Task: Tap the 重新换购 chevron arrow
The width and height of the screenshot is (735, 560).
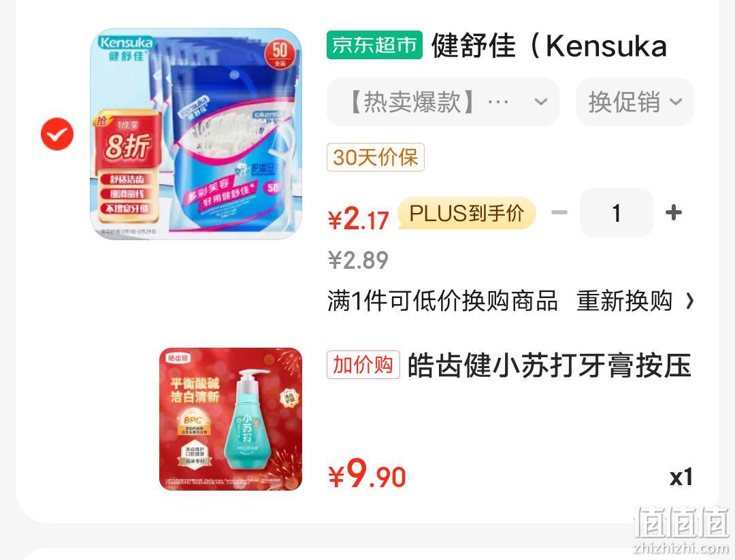Action: 689,301
